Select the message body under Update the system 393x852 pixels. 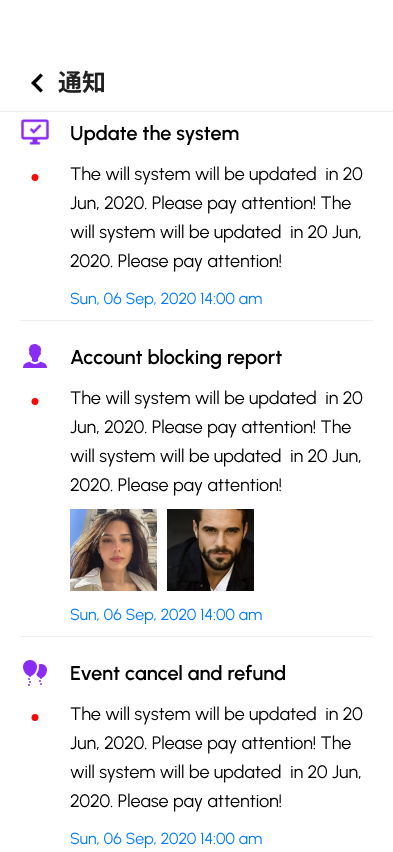(216, 218)
